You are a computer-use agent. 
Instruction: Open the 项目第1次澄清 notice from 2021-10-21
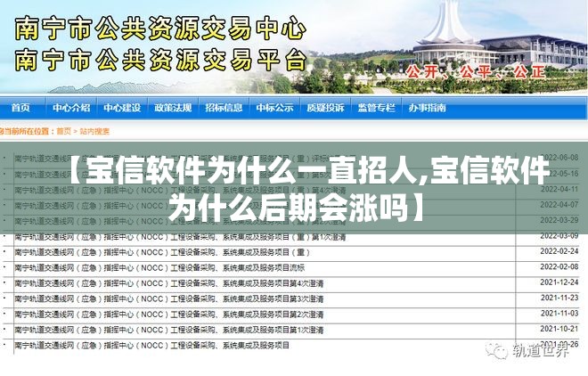point(168,331)
